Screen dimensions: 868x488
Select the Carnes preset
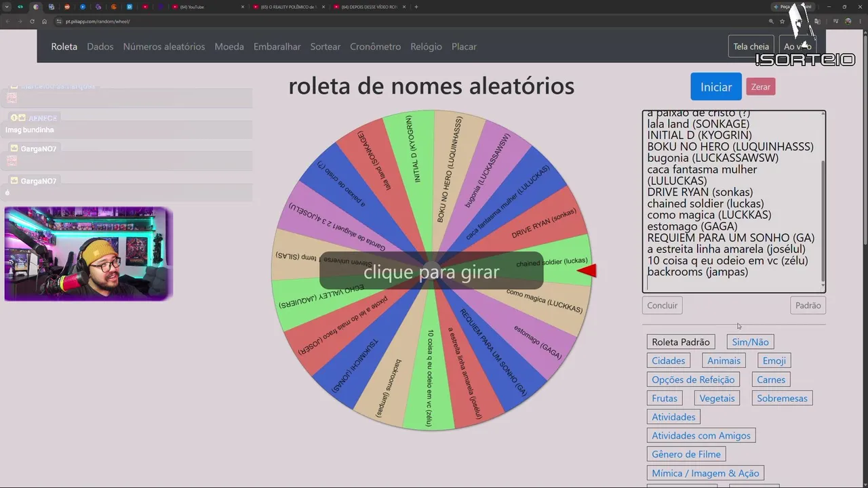[771, 380]
